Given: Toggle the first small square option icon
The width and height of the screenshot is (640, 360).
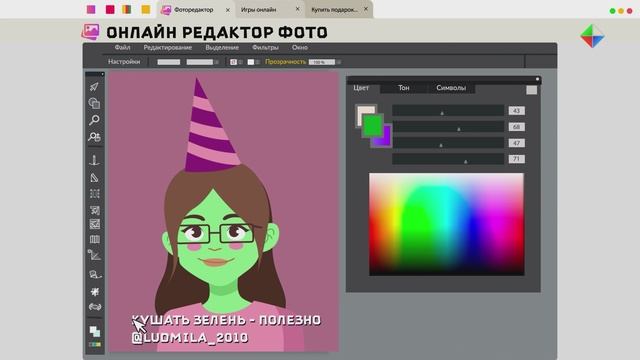Looking at the screenshot, I should coord(233,62).
